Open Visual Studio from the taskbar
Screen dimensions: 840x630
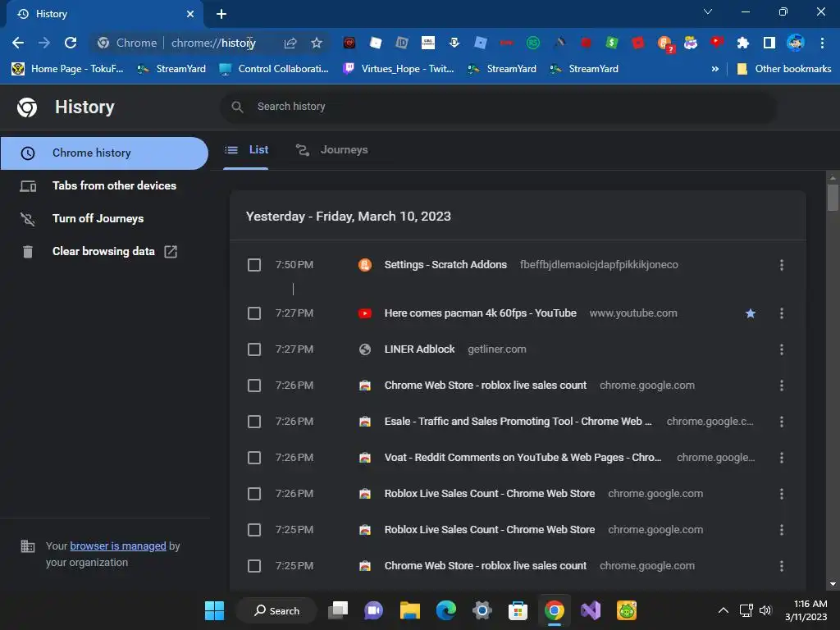[591, 610]
